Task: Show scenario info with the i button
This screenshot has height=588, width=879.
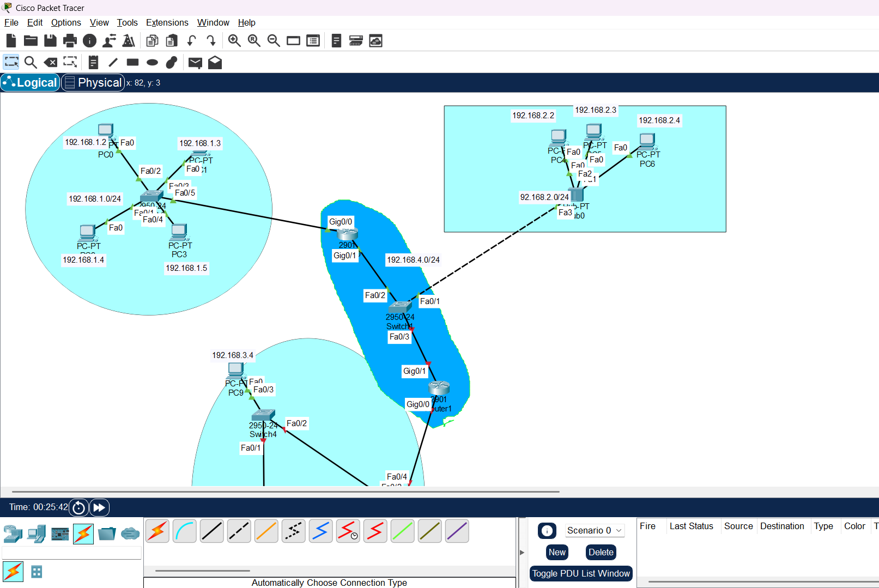Action: [x=547, y=531]
